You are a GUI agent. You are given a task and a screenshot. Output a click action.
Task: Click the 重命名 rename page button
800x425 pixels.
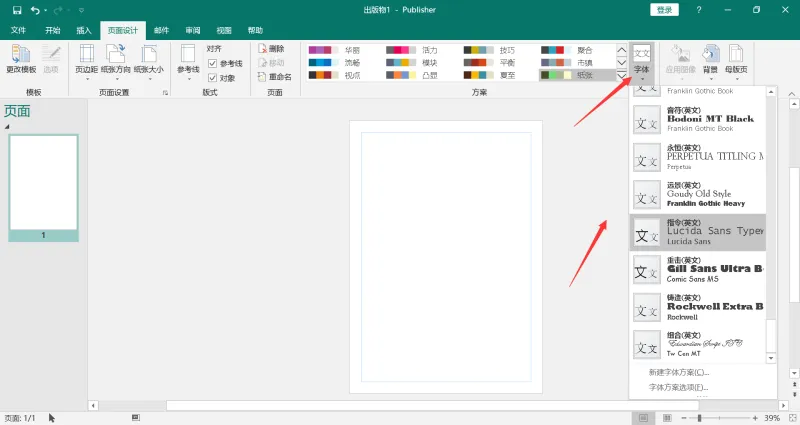(x=275, y=77)
